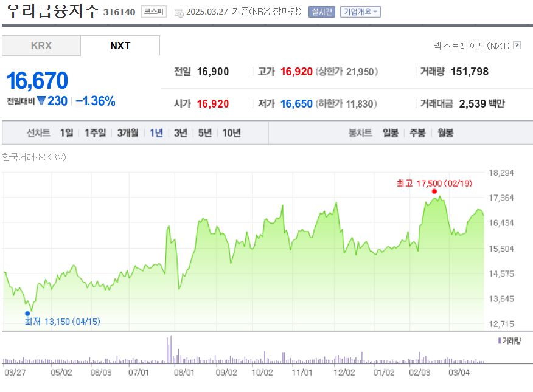533x392 pixels.
Task: Click the 한국거래소(KRX) chart label
Action: 34,157
